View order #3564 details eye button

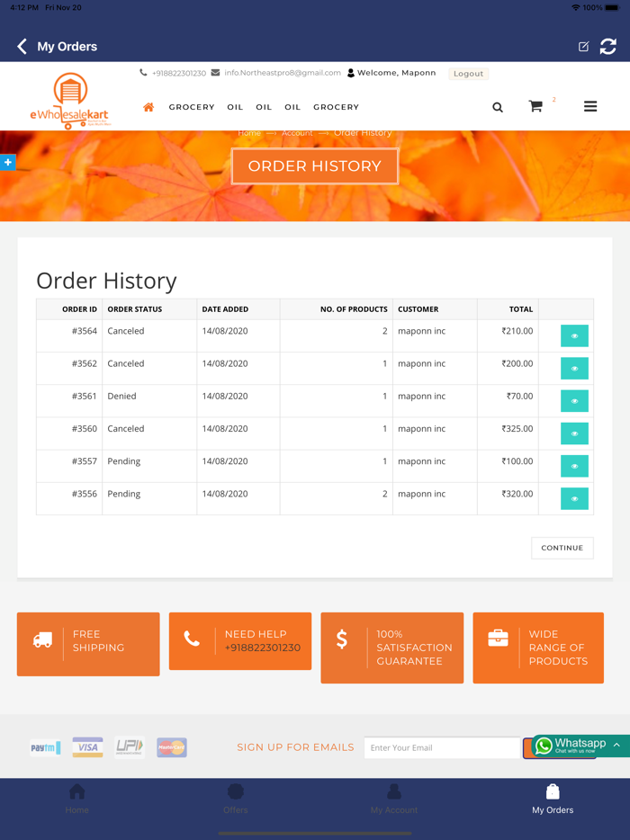pyautogui.click(x=574, y=335)
